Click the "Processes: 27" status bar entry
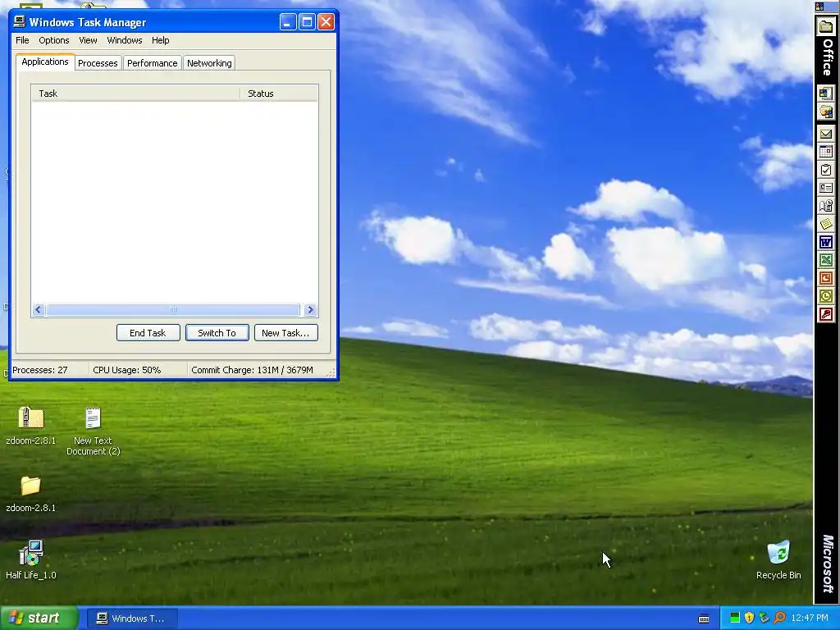The height and width of the screenshot is (630, 840). [x=48, y=370]
